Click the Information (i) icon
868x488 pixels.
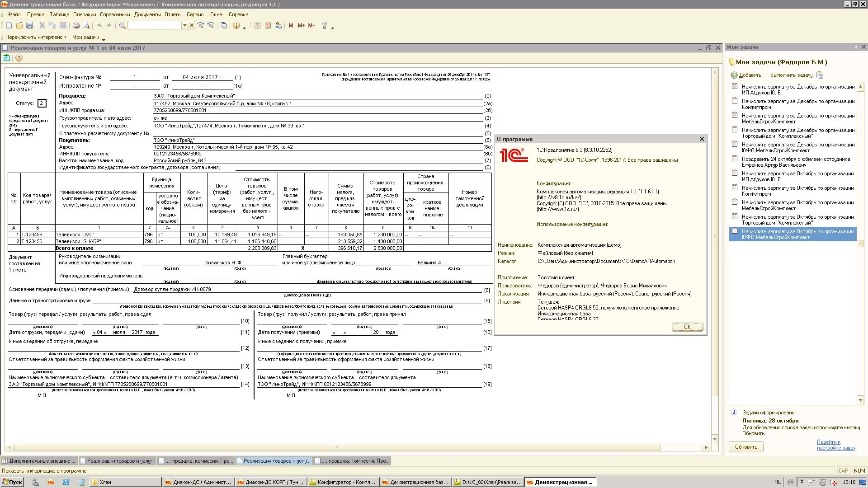pyautogui.click(x=236, y=26)
